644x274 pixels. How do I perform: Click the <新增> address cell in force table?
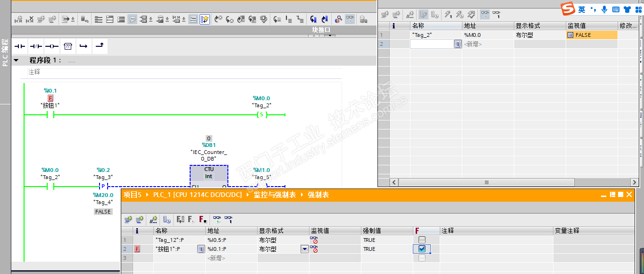coord(231,258)
